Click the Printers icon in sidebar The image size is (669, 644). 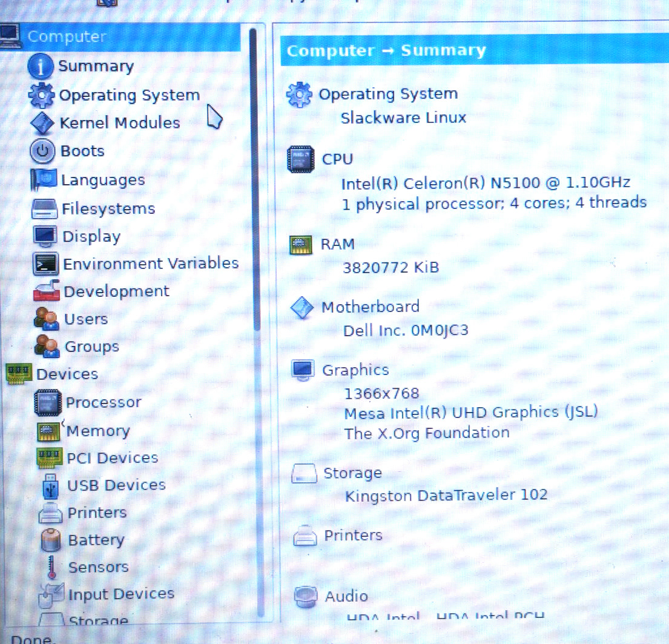(x=51, y=513)
